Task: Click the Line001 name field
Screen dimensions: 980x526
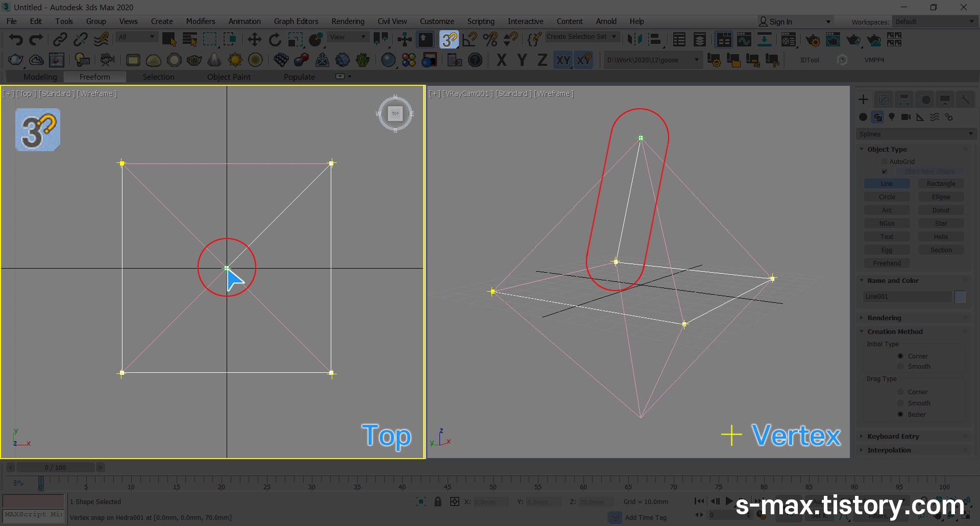Action: pos(907,297)
